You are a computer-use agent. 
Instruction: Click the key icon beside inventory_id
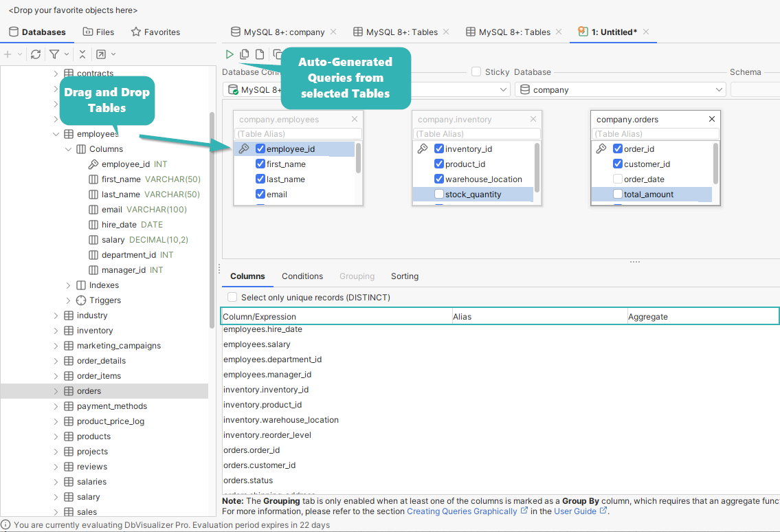(423, 148)
